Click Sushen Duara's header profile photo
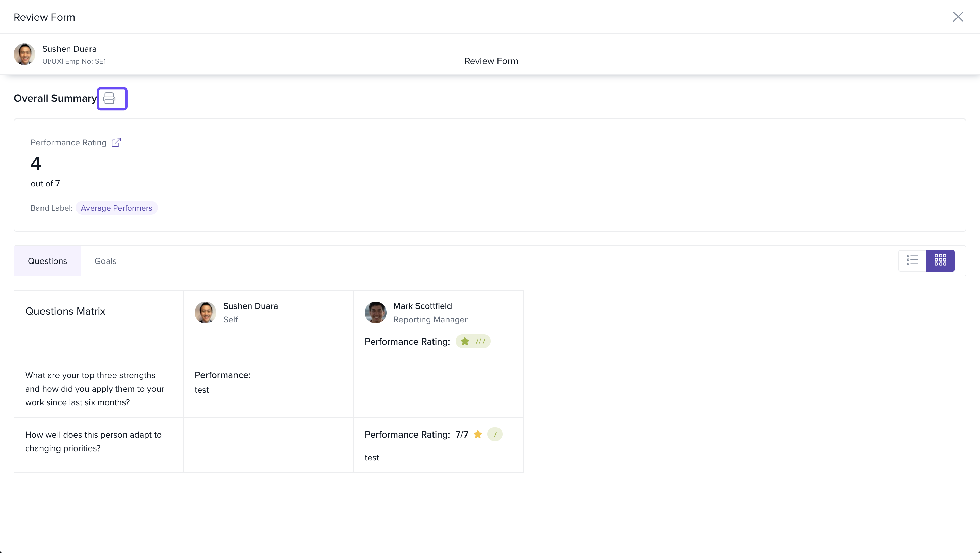Screen dimensions: 980x553 coord(24,54)
